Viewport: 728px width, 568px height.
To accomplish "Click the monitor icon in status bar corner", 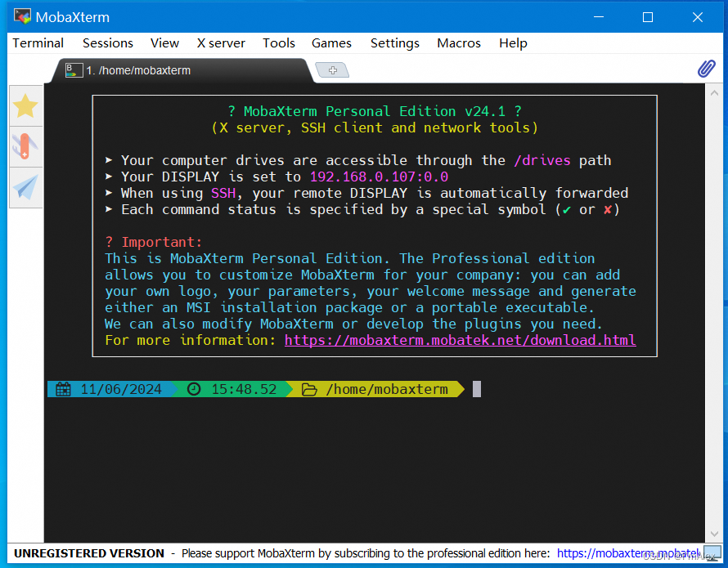I will coord(712,553).
